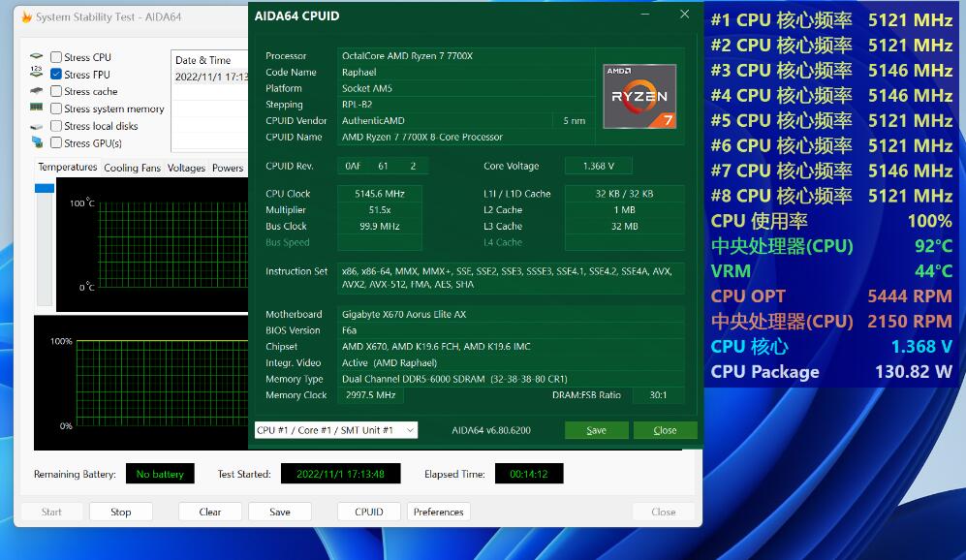Viewport: 966px width, 560px height.
Task: Click the Bus Clock value 99.9 MHz
Action: [380, 226]
